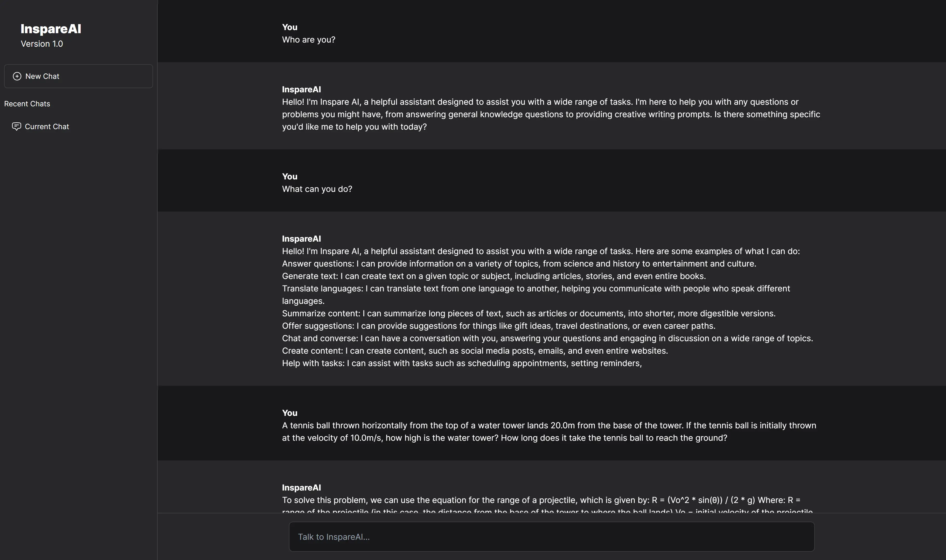The width and height of the screenshot is (946, 560).
Task: Click the Recent Chats heading
Action: tap(27, 104)
